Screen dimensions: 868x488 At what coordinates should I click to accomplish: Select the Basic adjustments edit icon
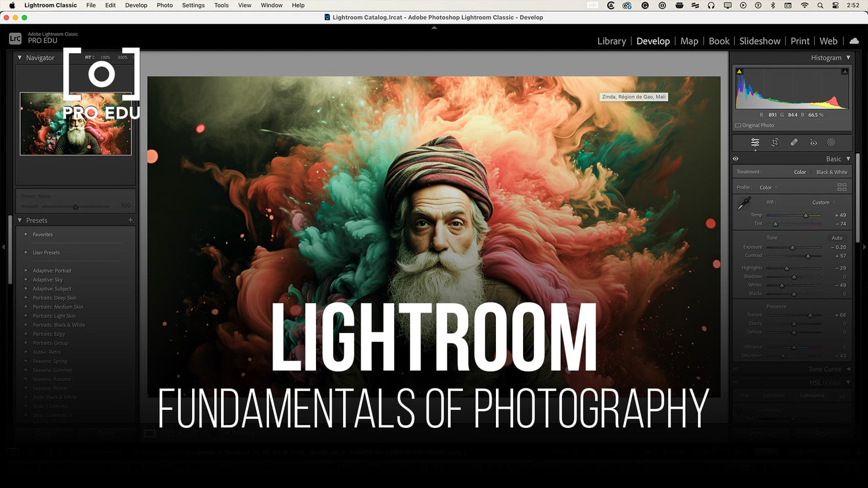click(755, 142)
